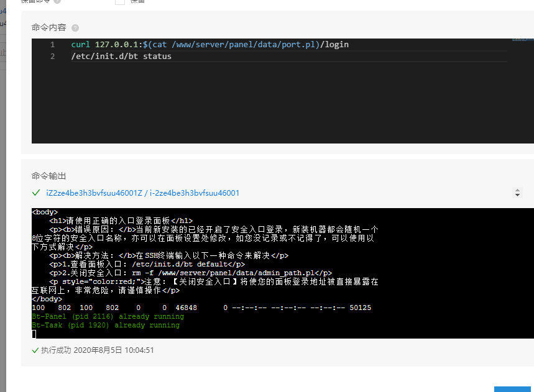
Task: Click line 2 /etc/init.d/bt status in editor
Action: 121,56
